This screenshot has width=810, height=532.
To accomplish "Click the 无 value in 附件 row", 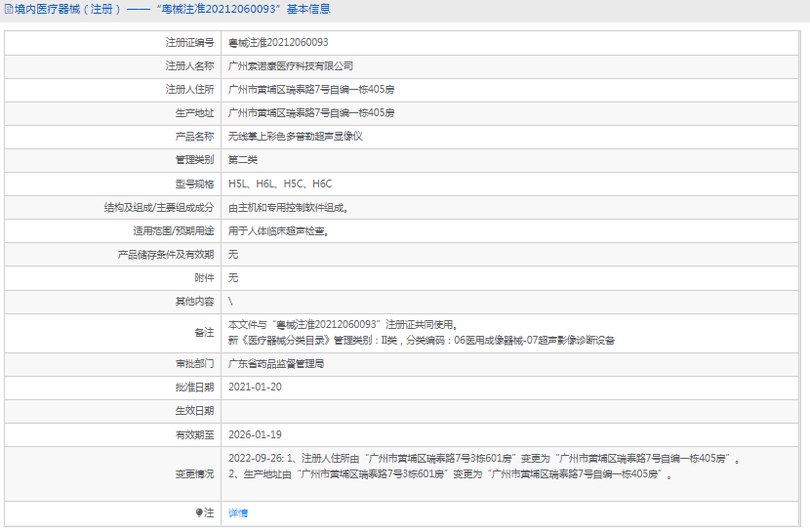I will (x=233, y=278).
